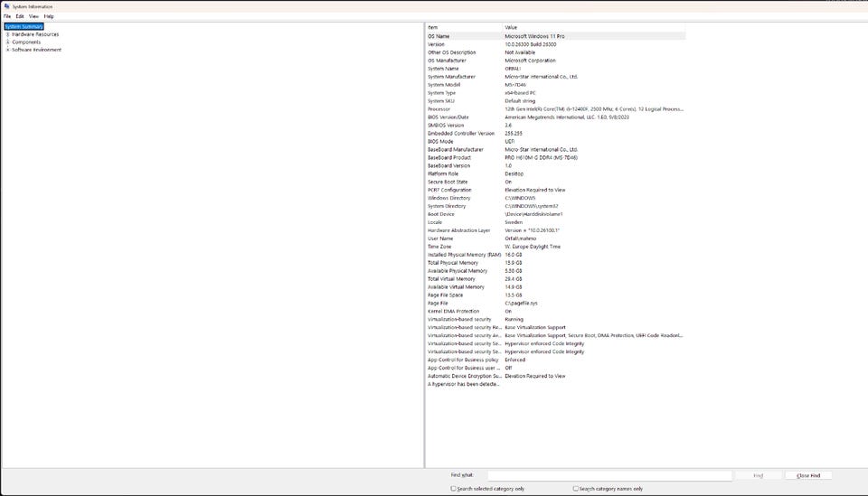Select the Version row
This screenshot has width=868, height=496.
click(556, 44)
